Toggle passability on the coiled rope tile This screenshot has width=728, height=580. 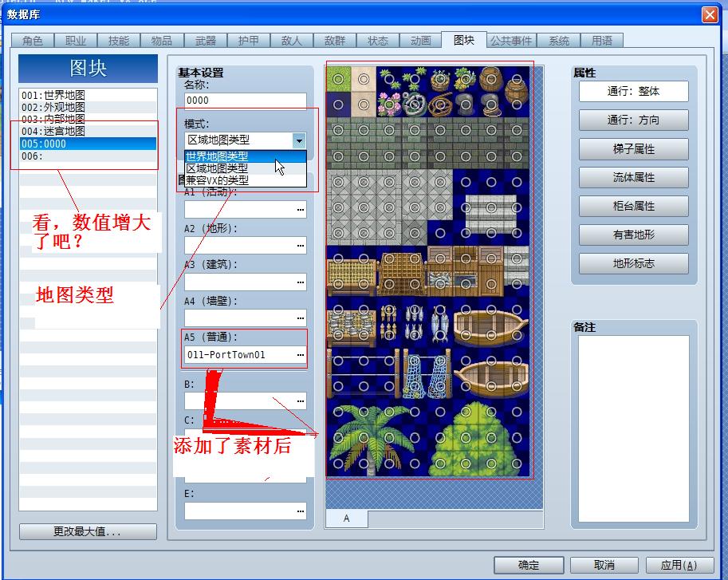click(440, 105)
